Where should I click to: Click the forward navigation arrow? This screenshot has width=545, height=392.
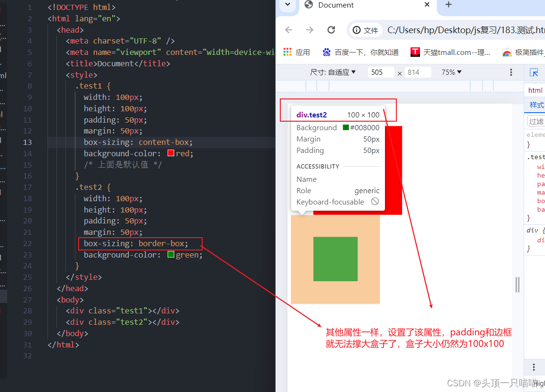[x=309, y=29]
